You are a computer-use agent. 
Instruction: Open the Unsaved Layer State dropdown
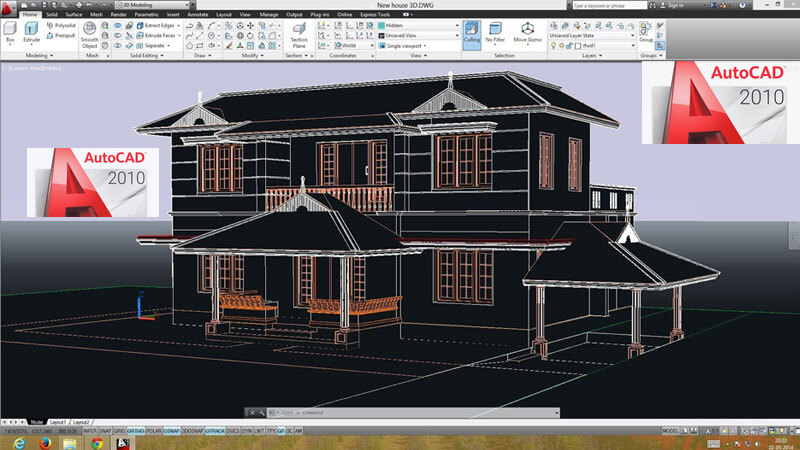click(x=592, y=36)
